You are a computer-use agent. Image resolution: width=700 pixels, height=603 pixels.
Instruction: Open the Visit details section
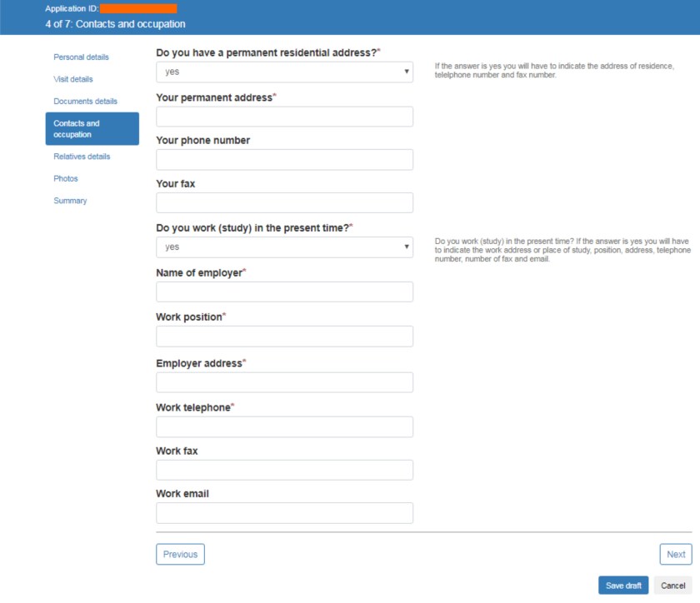(73, 79)
